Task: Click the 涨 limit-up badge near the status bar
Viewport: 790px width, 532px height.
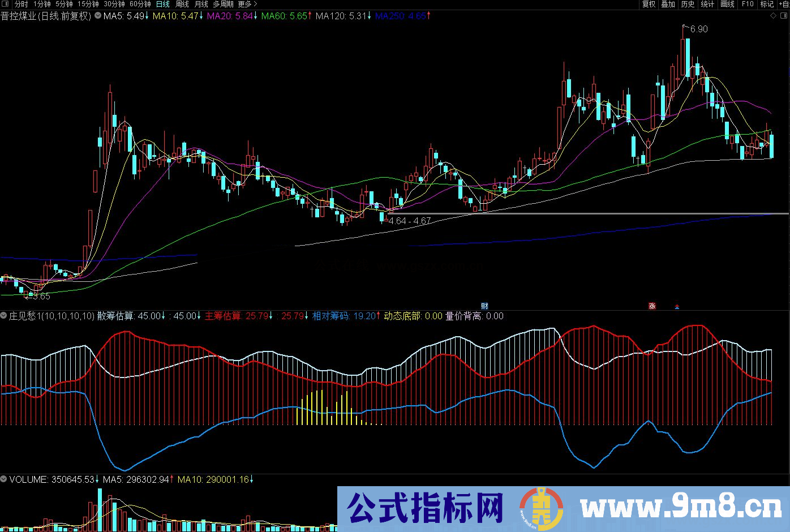Action: point(652,305)
